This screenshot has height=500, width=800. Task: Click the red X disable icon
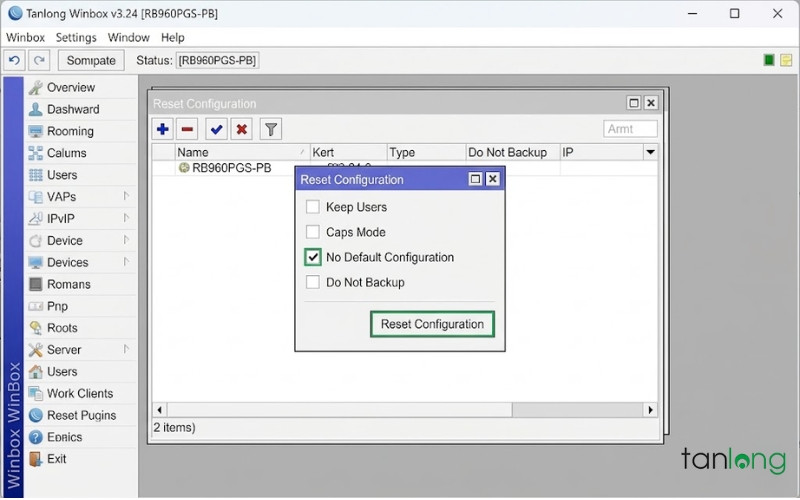[x=241, y=129]
